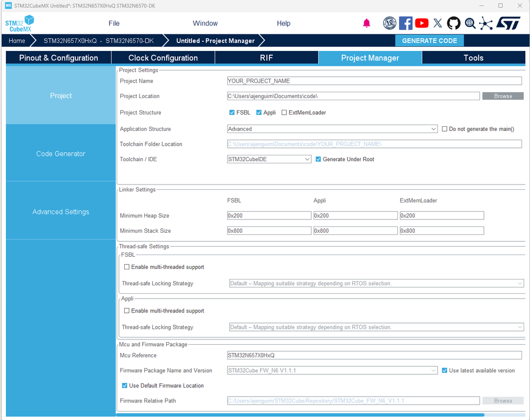This screenshot has width=530, height=420.
Task: Switch to the Tools tab
Action: [474, 58]
